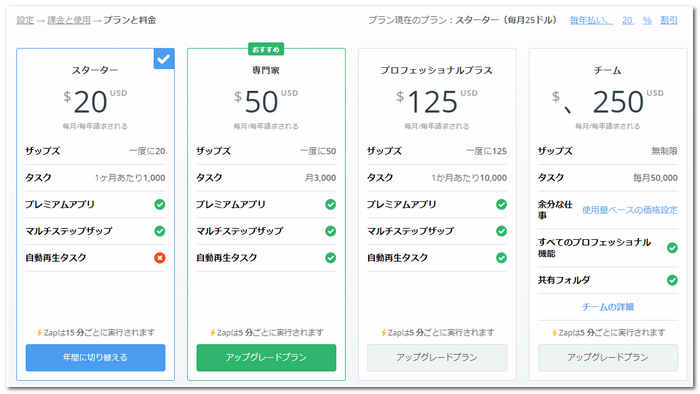Click lightning icon in 専門家 plan Zap interval
Image resolution: width=700 pixels, height=394 pixels.
(x=213, y=333)
